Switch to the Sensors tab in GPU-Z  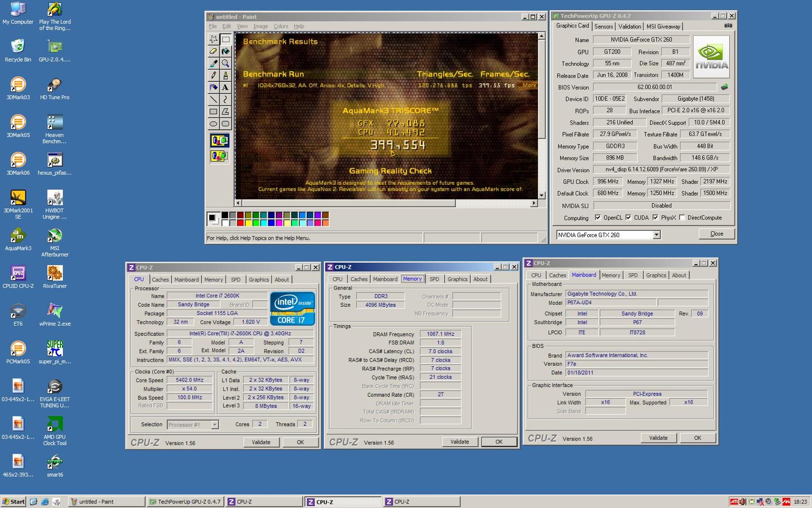[x=603, y=26]
